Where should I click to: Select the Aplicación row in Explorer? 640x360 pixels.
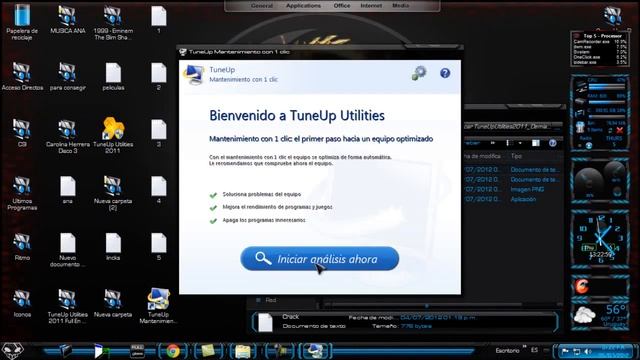point(513,199)
